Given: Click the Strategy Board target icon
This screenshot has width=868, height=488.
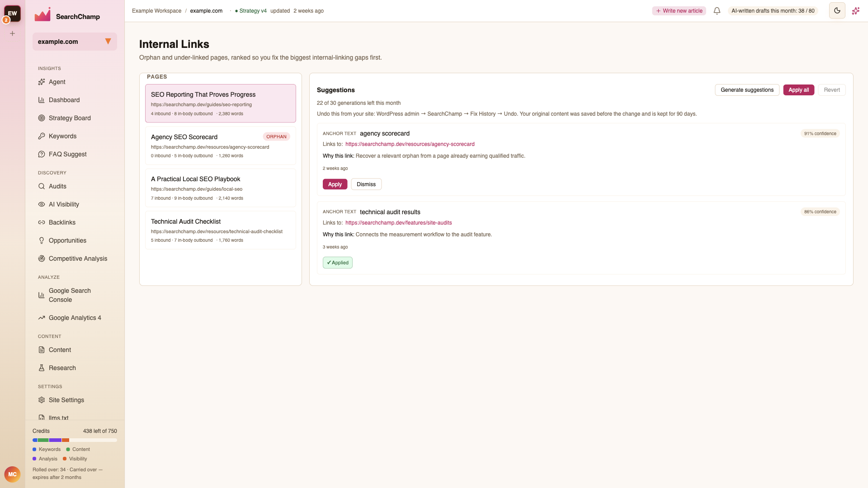Looking at the screenshot, I should (x=42, y=118).
